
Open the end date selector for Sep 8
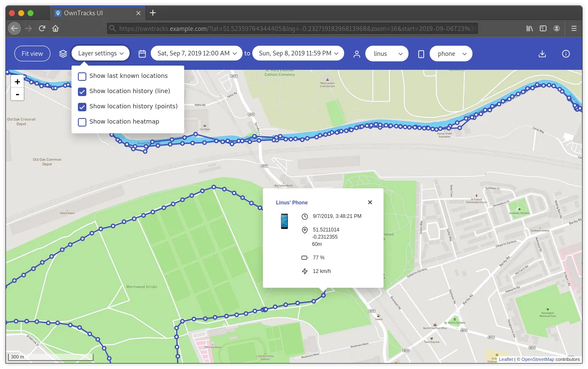tap(298, 53)
